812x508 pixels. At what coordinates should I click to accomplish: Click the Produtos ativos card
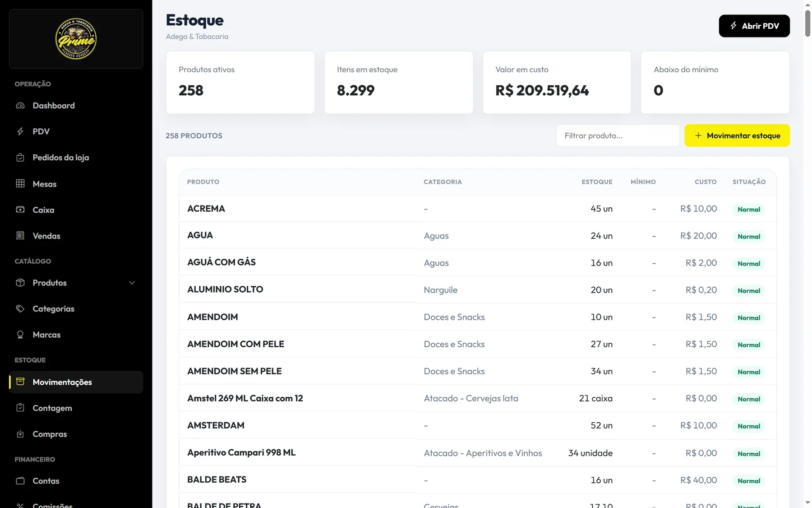pos(240,82)
